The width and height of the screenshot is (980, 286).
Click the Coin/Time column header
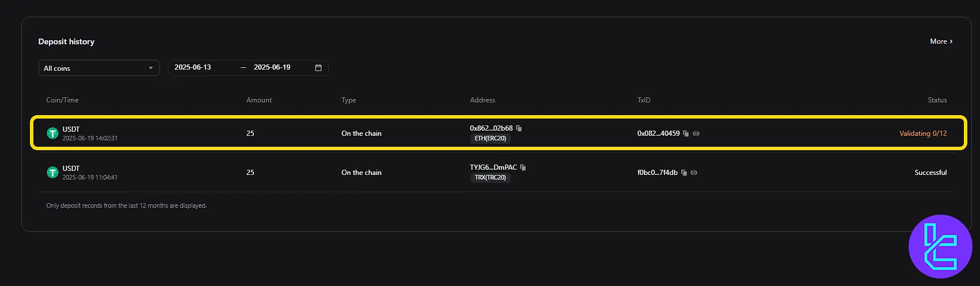(62, 100)
